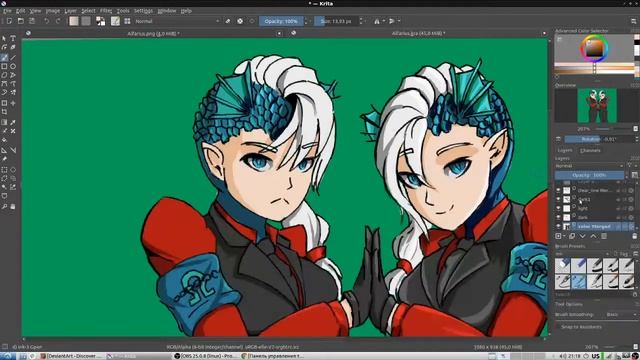Create a new document from toolbar
This screenshot has height=360, width=640.
[9, 21]
